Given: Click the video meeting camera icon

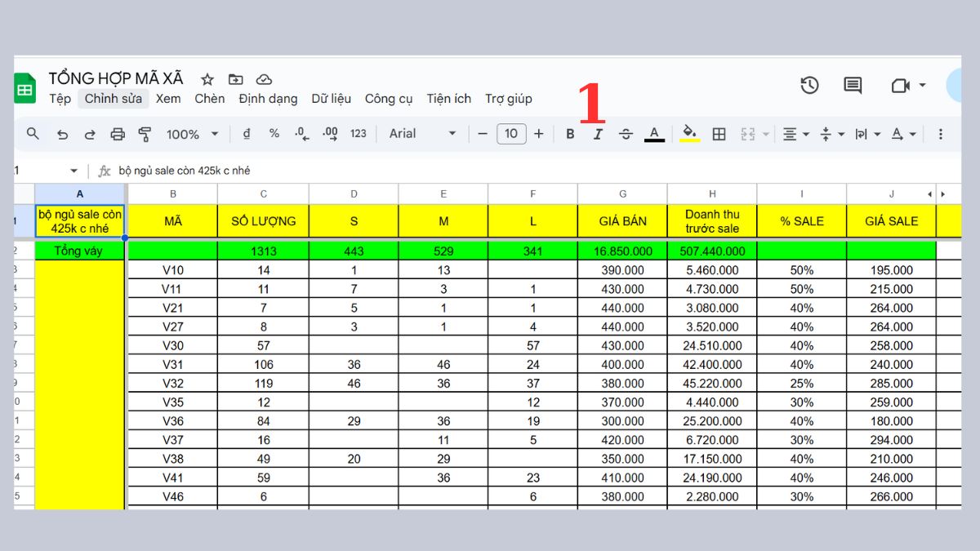Looking at the screenshot, I should click(901, 85).
